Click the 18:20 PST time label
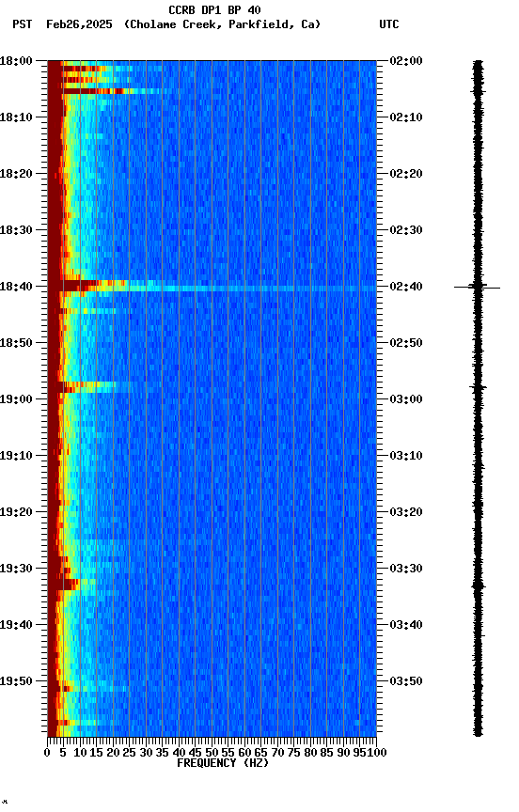The height and width of the screenshot is (812, 519). pos(16,174)
